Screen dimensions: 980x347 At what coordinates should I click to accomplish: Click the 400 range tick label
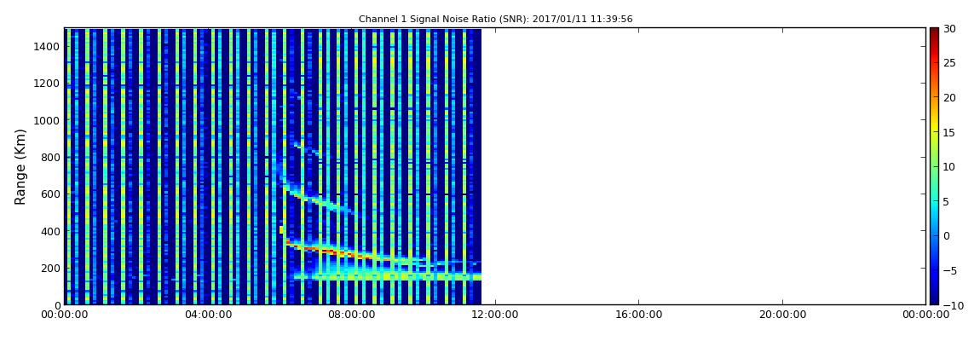50,231
